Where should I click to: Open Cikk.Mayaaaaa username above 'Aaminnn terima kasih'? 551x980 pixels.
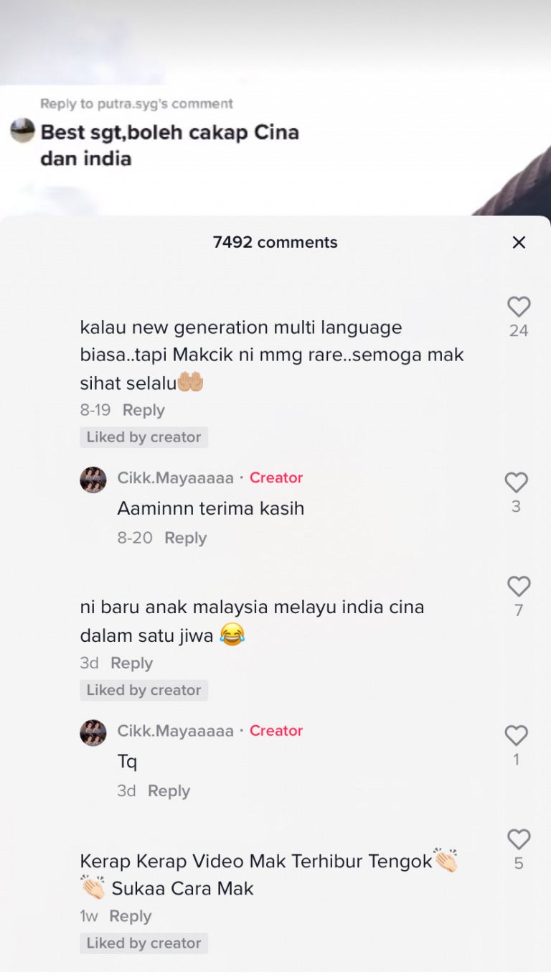[175, 477]
